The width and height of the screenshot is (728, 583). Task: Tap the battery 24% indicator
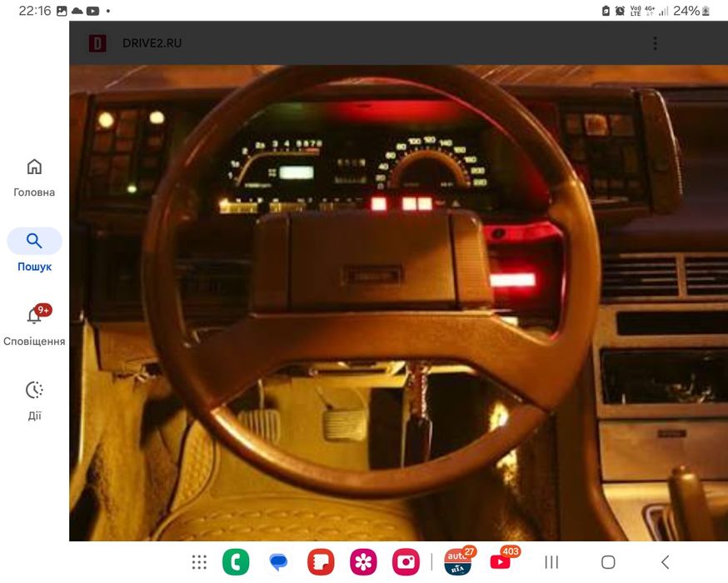pos(691,11)
